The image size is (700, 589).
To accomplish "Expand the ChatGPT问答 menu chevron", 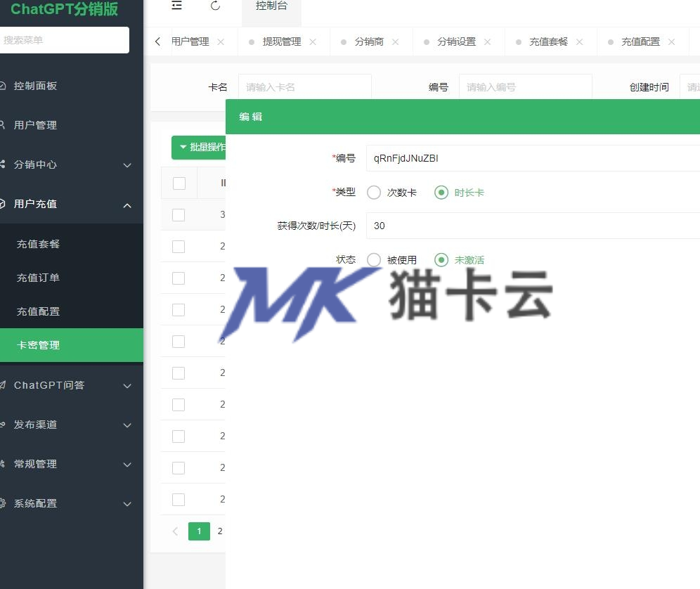I will coord(127,386).
